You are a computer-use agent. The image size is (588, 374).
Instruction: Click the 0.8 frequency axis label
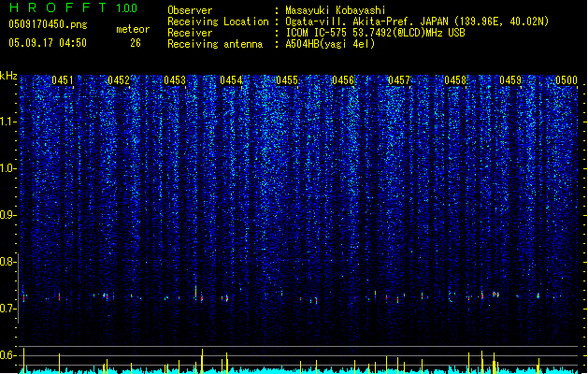pyautogui.click(x=8, y=262)
